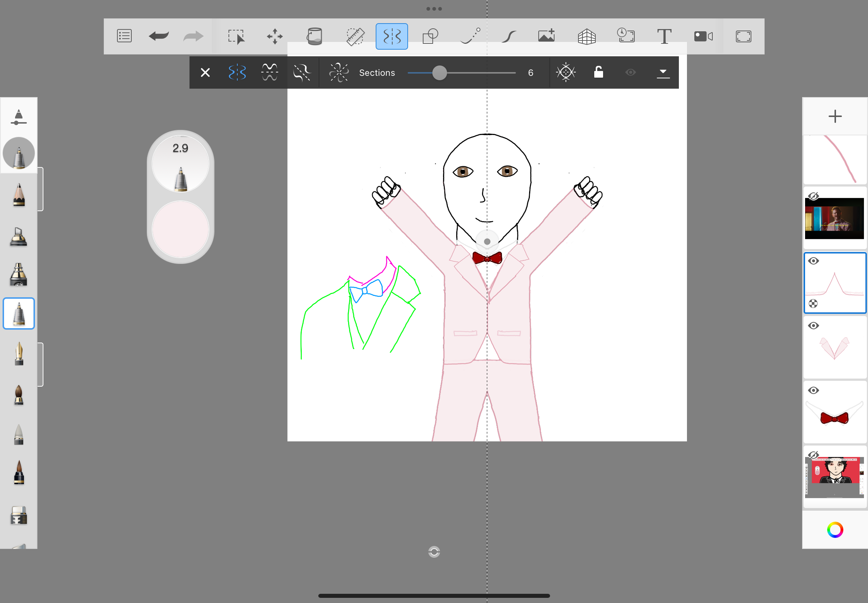The width and height of the screenshot is (868, 603).
Task: Hide the bow tie layer
Action: click(813, 390)
